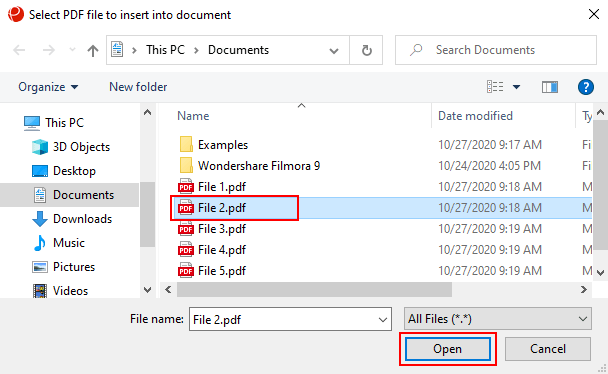Select This PC in the navigation pane

(x=64, y=123)
